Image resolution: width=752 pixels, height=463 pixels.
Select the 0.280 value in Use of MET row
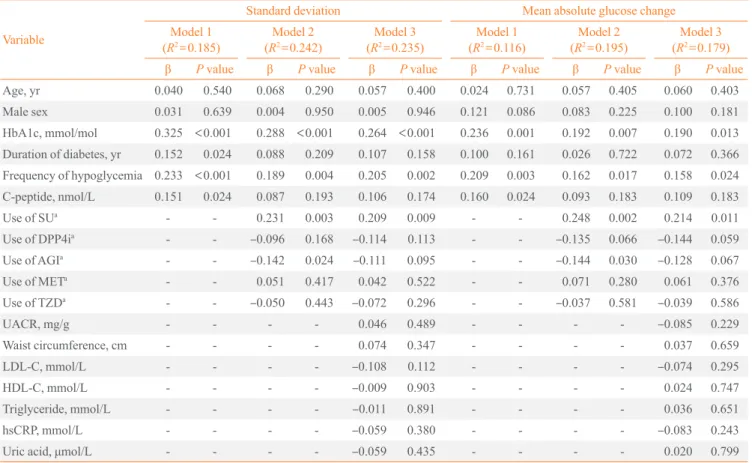click(623, 282)
